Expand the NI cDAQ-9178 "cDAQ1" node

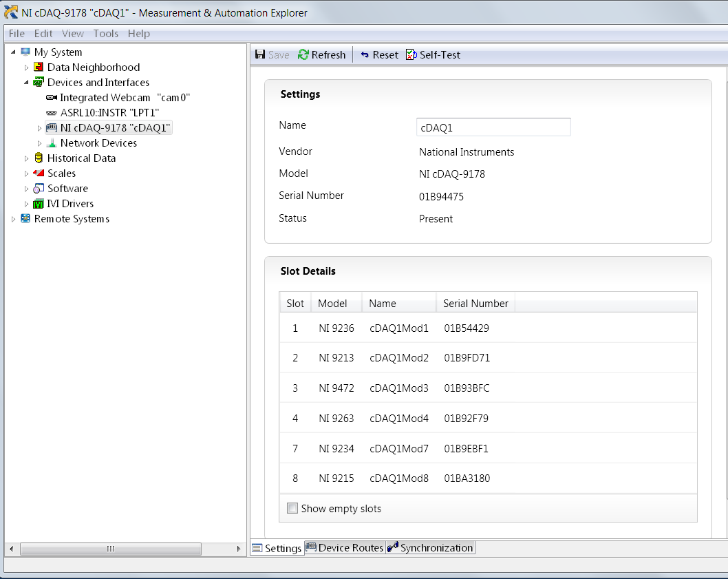click(39, 128)
